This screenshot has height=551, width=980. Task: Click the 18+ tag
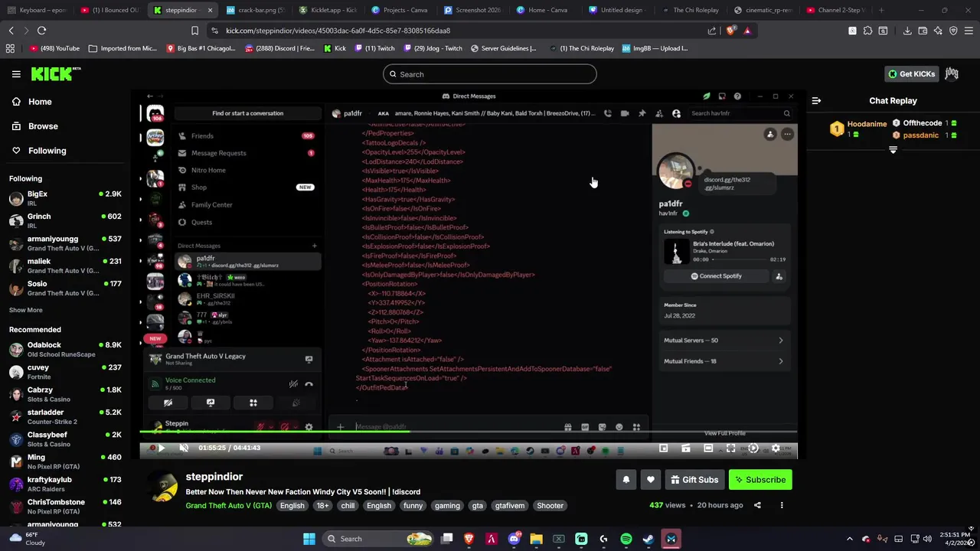pos(322,505)
